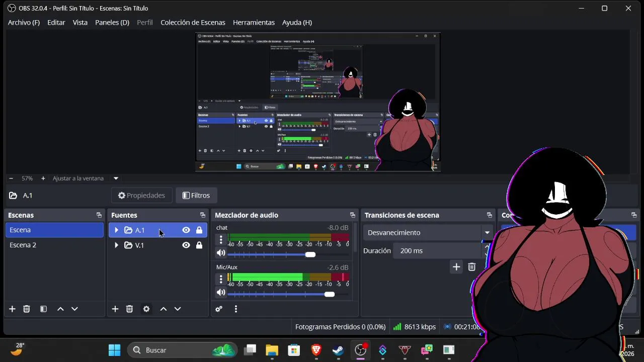Zoom in preview with plus icon
The width and height of the screenshot is (644, 362).
tap(43, 178)
